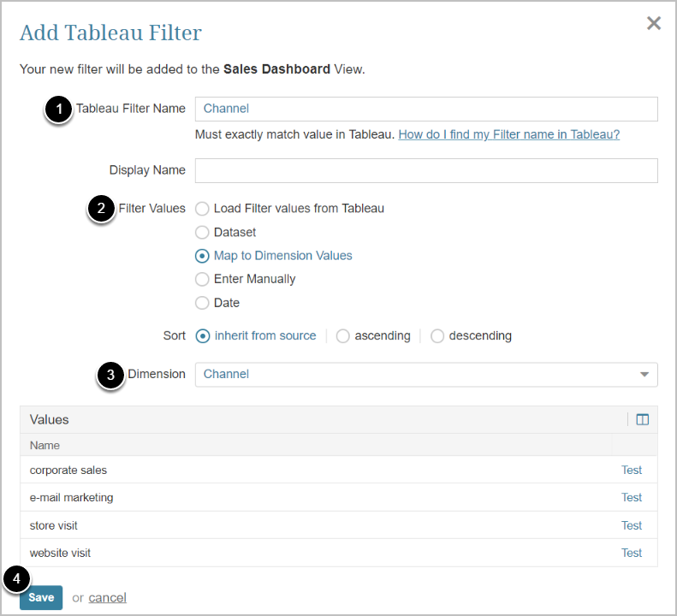Screen dimensions: 677x616
Task: Open the Dimension dropdown arrow
Action: coord(644,375)
